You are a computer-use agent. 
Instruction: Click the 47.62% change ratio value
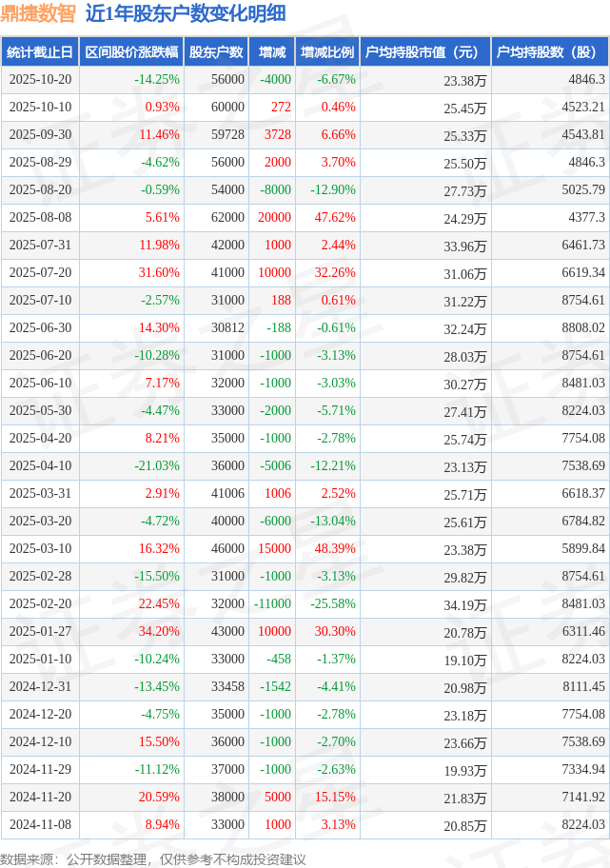[x=334, y=218]
